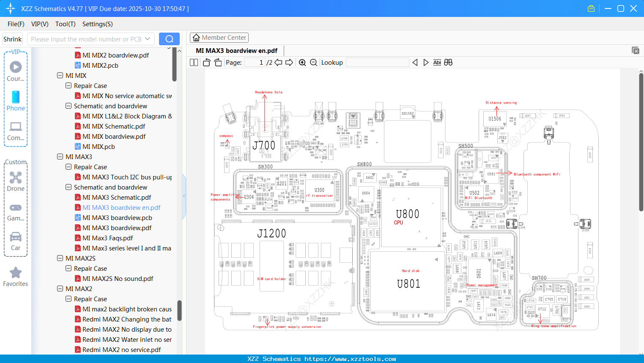Select the Favorites star icon
This screenshot has width=644, height=363.
(x=15, y=272)
